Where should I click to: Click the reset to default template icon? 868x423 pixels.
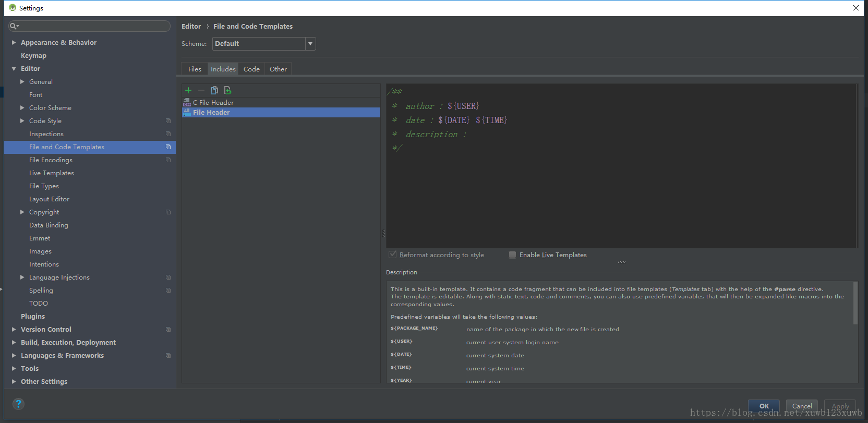(227, 90)
